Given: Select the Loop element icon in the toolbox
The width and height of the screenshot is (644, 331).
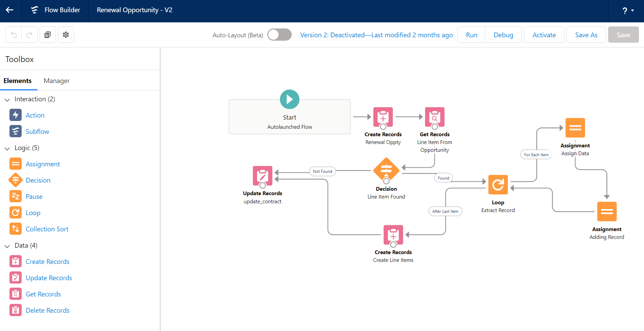Looking at the screenshot, I should [x=16, y=213].
